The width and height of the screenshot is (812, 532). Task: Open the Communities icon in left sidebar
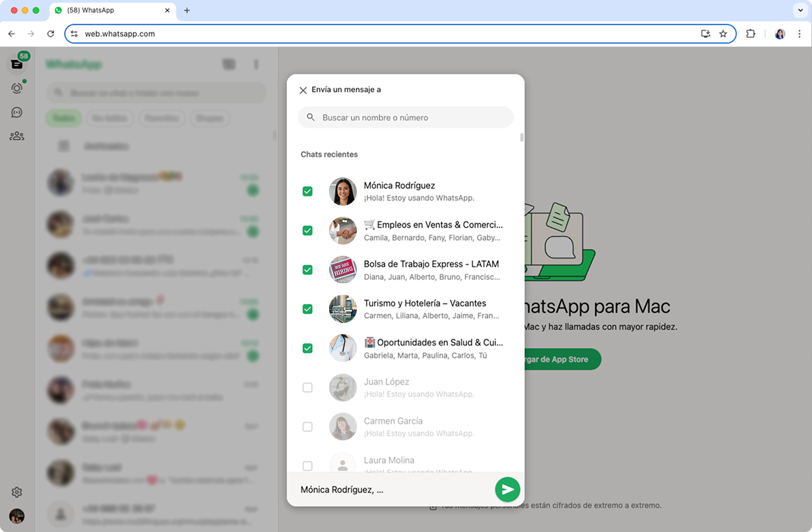click(17, 136)
